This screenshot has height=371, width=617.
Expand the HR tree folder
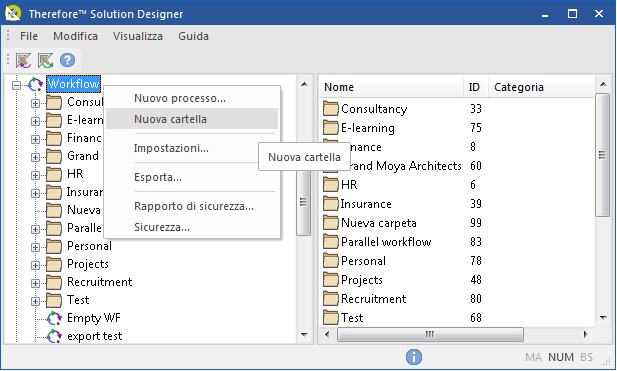(35, 175)
